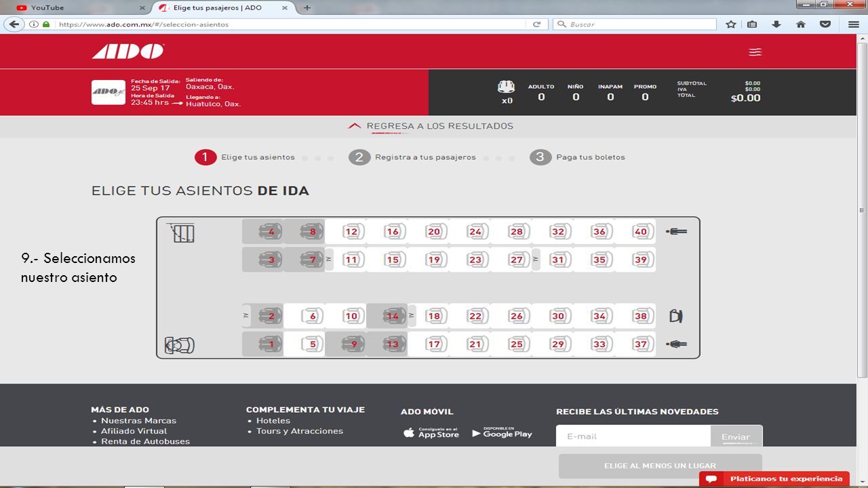Open a new browser tab

(x=307, y=7)
